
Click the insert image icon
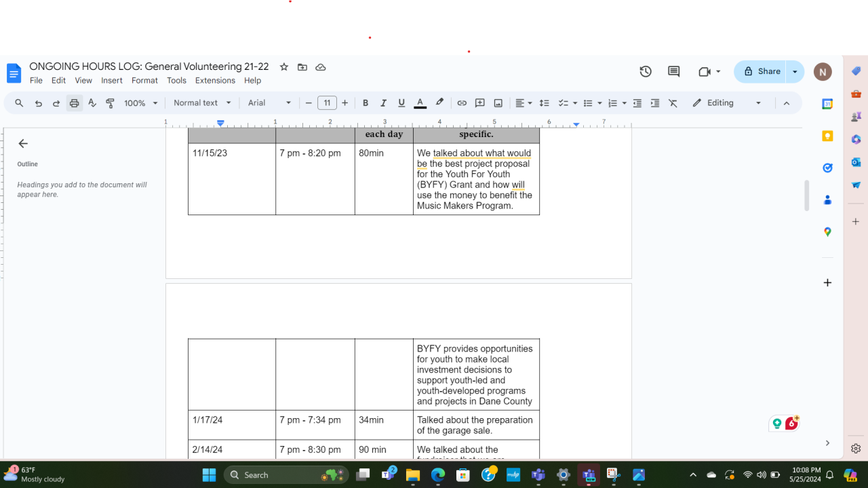[498, 103]
